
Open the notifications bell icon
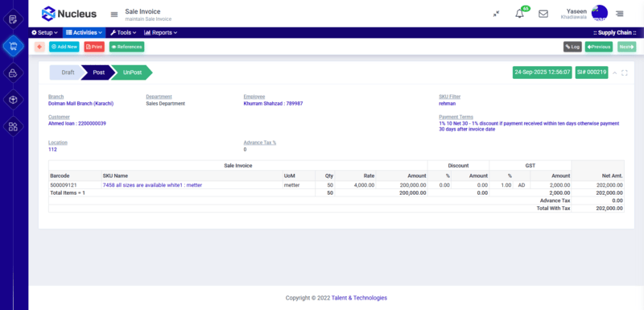click(519, 14)
